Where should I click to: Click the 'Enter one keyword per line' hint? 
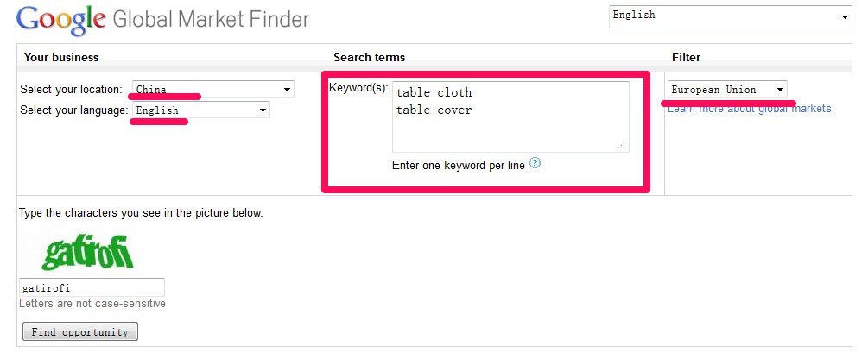pyautogui.click(x=459, y=165)
